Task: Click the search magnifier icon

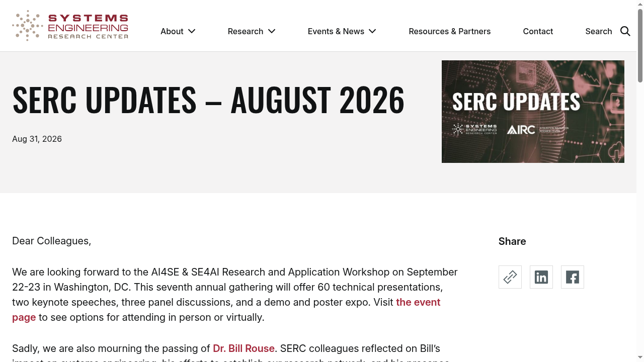Action: [625, 31]
